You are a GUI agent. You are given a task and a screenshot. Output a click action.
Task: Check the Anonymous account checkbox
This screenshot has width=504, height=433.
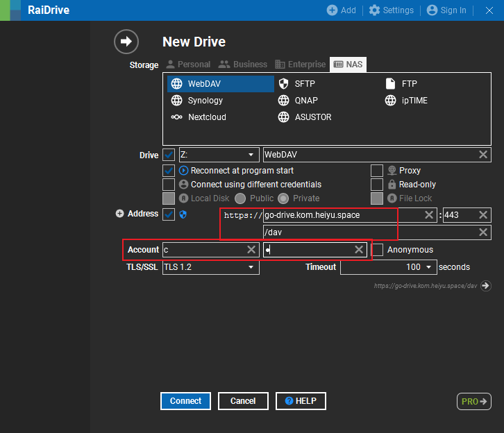click(377, 250)
